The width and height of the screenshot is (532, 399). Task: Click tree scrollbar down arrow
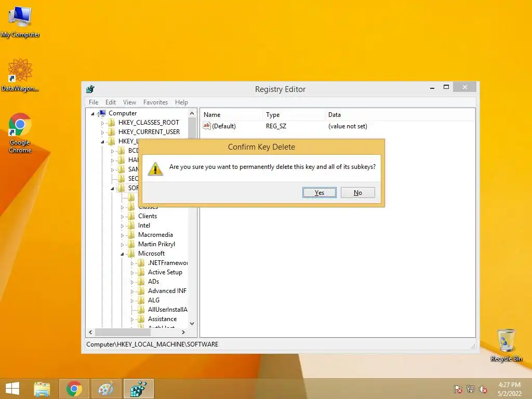tap(192, 324)
